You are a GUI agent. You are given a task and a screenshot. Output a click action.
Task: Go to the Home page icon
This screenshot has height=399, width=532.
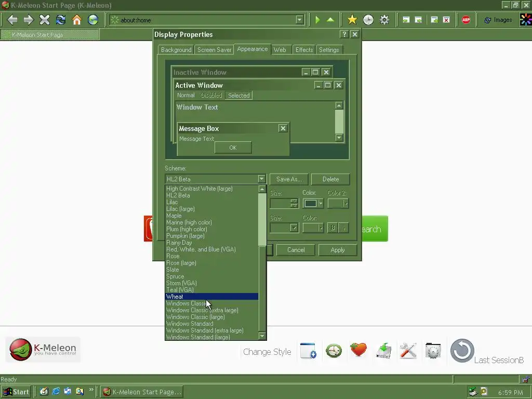coord(77,20)
